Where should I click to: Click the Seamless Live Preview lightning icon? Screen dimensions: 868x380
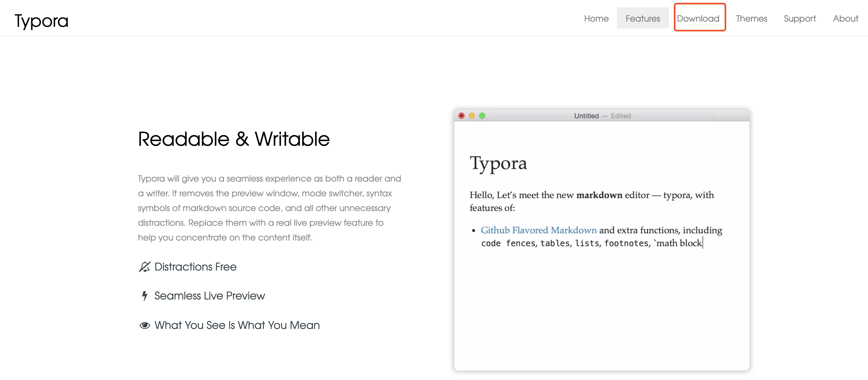coord(145,296)
